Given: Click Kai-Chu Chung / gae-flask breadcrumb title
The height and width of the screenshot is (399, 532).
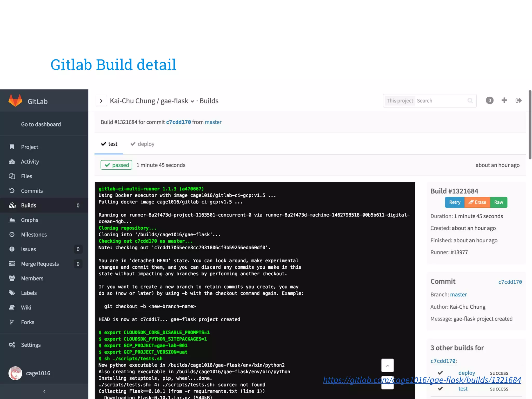Looking at the screenshot, I should click(x=149, y=101).
